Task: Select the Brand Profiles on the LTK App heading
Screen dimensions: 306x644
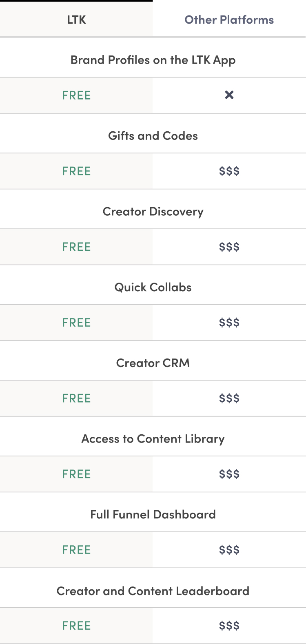Action: tap(153, 60)
